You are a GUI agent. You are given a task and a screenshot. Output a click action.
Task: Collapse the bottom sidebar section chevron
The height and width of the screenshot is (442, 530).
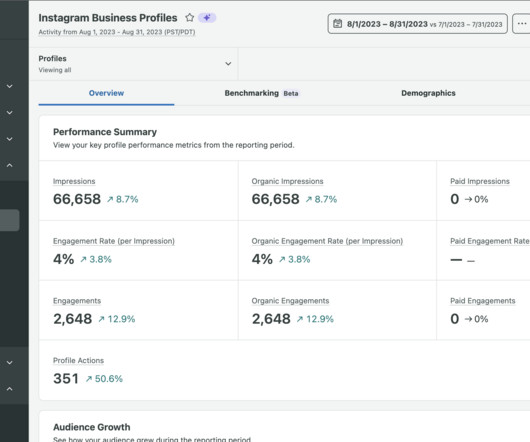(x=9, y=389)
